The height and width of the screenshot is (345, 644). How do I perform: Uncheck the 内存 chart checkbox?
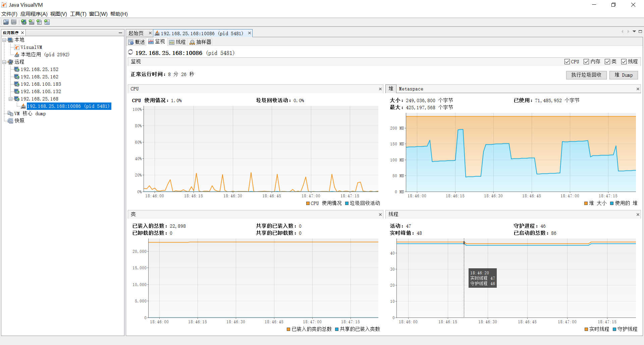[586, 62]
